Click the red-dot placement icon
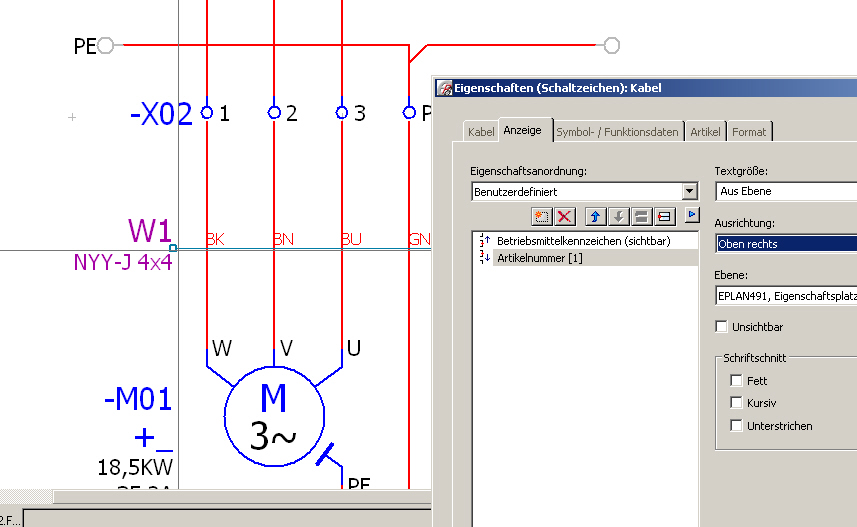The image size is (857, 527). pos(664,217)
